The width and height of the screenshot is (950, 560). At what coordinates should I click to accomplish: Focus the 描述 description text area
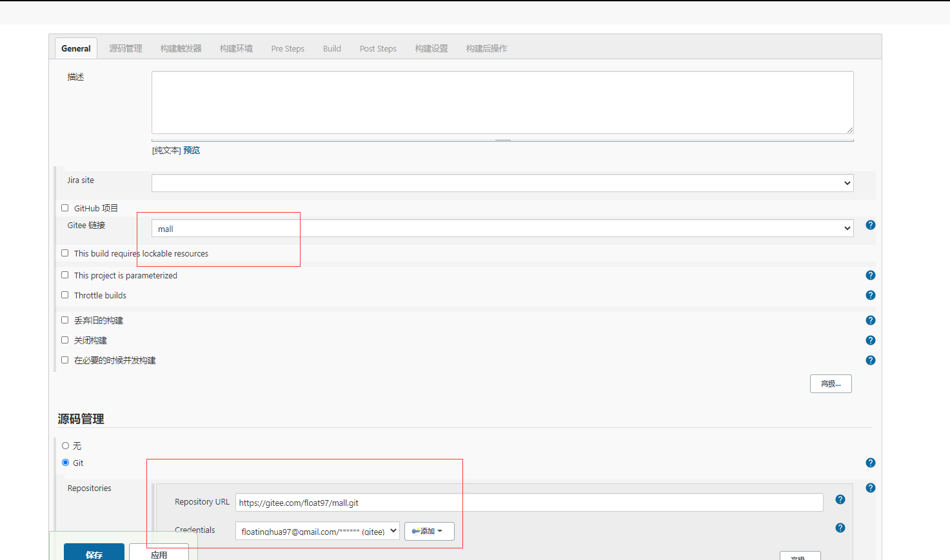(502, 102)
